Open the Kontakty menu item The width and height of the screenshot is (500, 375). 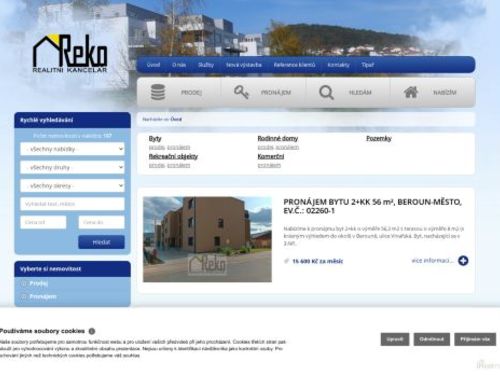tap(338, 65)
